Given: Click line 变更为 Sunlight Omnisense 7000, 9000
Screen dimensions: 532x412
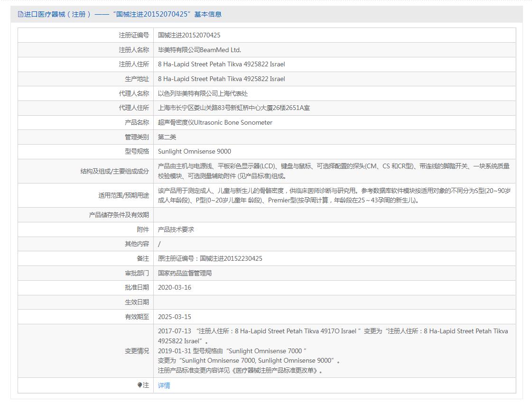Looking at the screenshot, I should (x=249, y=360).
